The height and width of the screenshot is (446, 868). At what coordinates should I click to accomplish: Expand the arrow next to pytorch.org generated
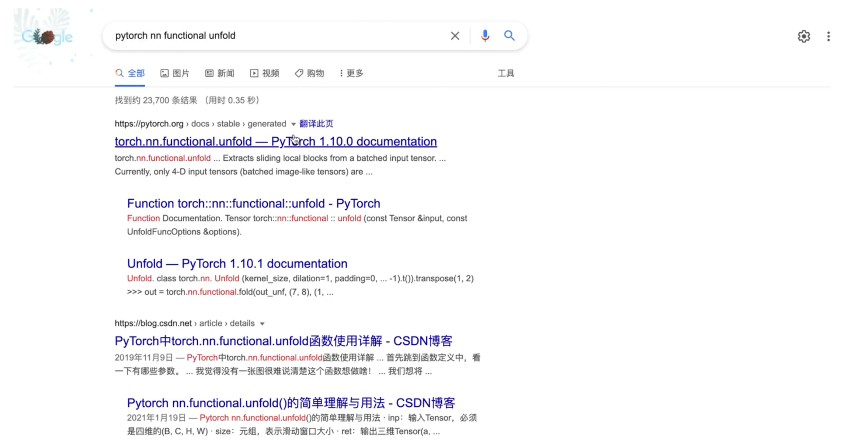point(293,124)
